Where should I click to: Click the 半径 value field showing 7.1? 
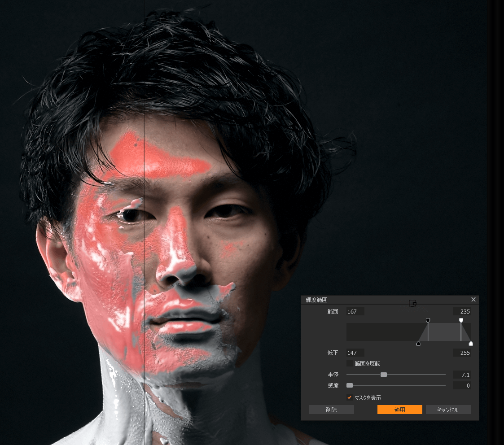tap(462, 375)
